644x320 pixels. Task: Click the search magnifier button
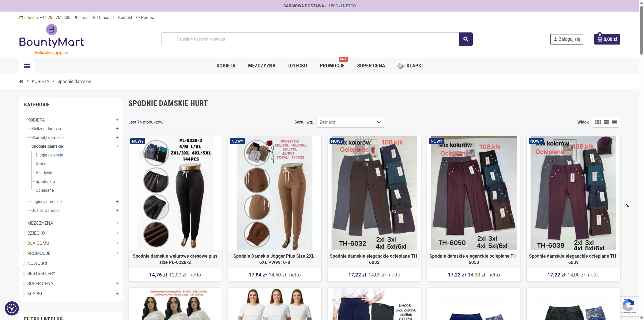click(x=466, y=39)
